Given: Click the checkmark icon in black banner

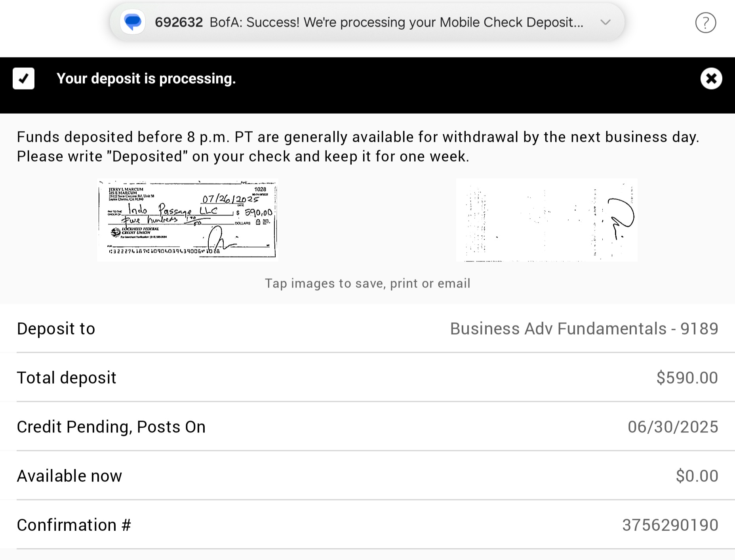Looking at the screenshot, I should tap(24, 78).
